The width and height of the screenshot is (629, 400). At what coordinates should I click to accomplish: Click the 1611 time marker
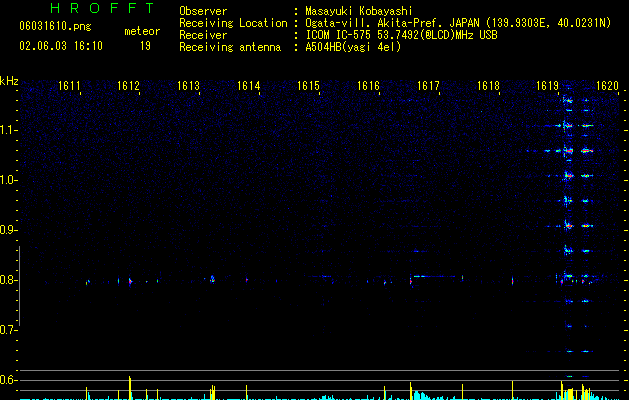[69, 86]
